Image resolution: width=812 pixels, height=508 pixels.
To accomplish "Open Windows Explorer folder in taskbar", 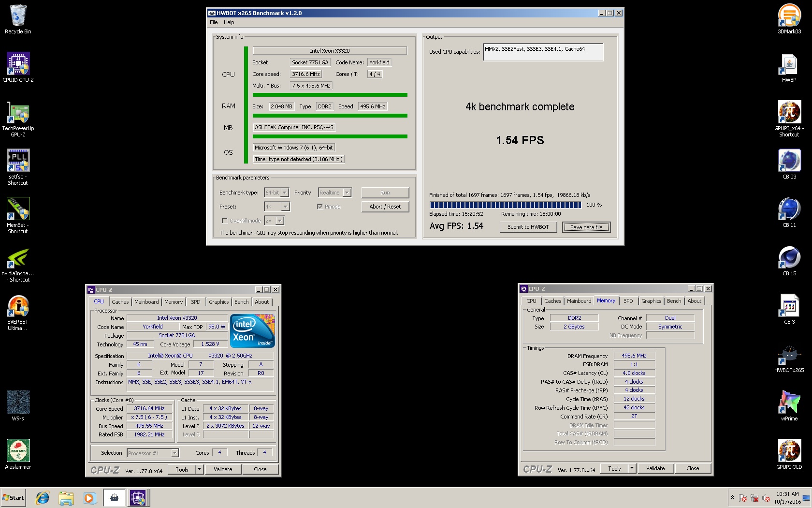I will 66,497.
